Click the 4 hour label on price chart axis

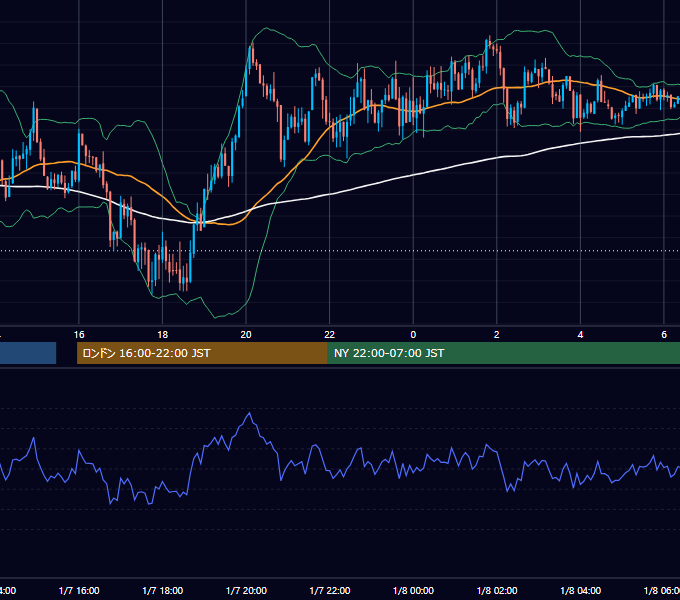coord(580,335)
